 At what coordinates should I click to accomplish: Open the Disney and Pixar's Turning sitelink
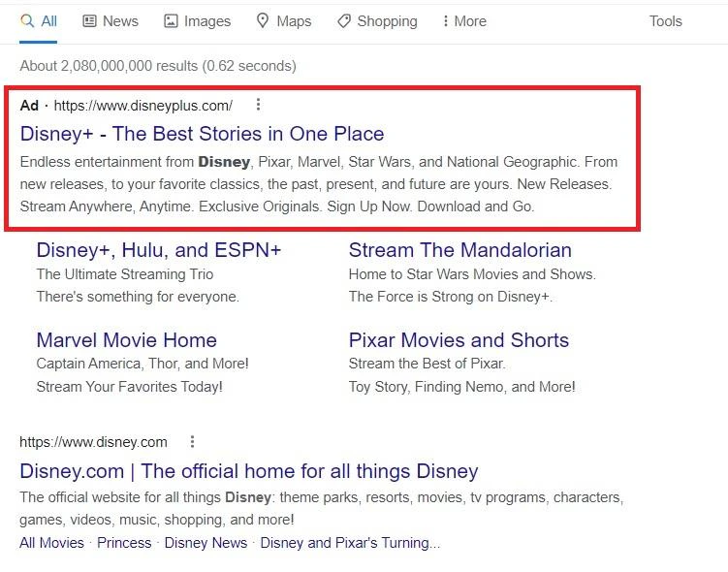coord(350,543)
